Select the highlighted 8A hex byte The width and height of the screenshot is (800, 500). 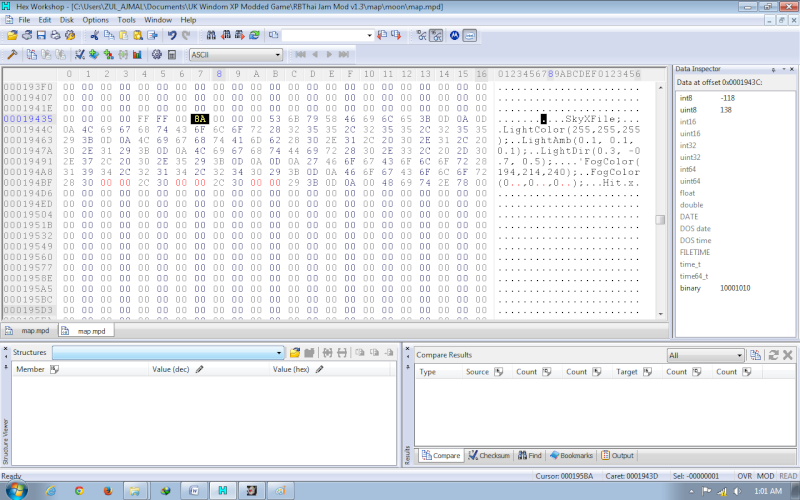click(x=199, y=119)
